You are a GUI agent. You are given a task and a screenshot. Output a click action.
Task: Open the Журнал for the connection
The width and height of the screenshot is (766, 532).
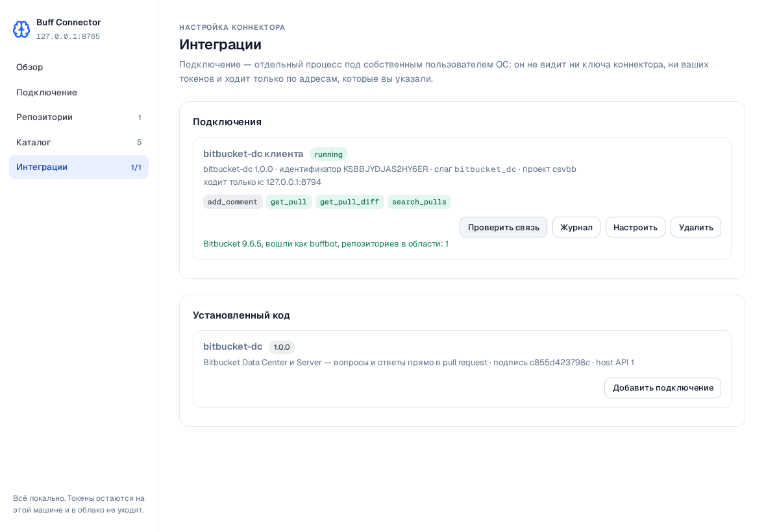[576, 228]
